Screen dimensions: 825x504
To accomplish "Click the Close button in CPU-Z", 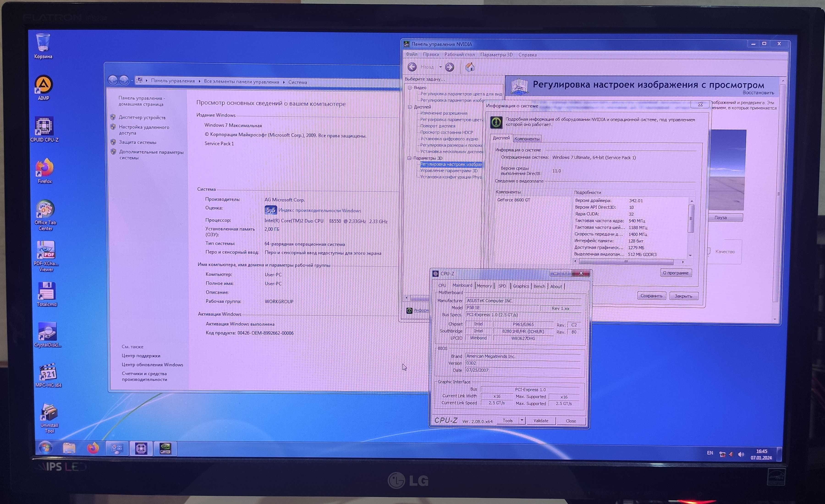I will (571, 421).
